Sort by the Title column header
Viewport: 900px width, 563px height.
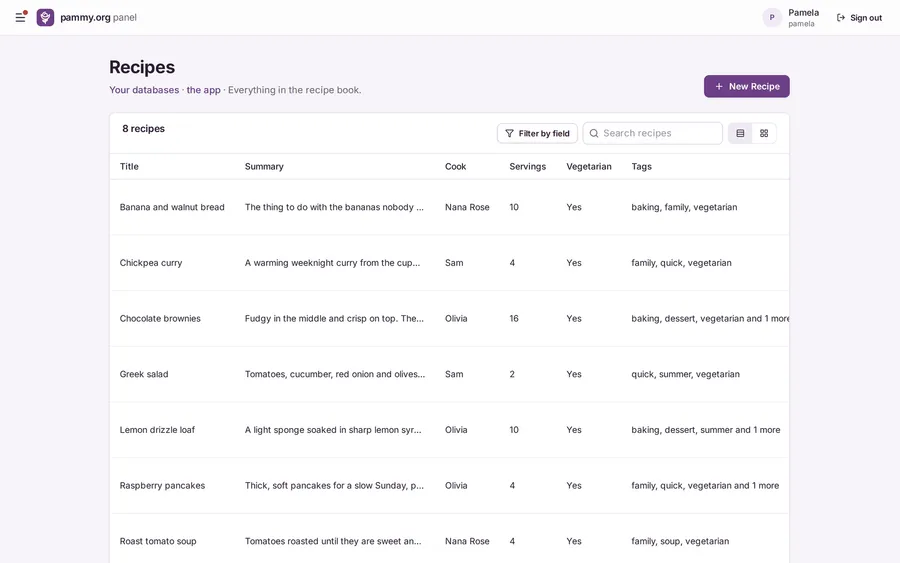point(129,166)
